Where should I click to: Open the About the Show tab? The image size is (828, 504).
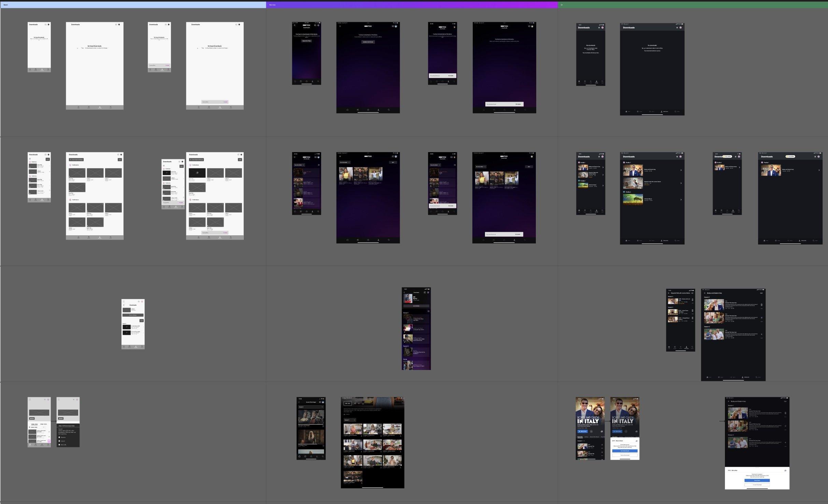pyautogui.click(x=595, y=437)
